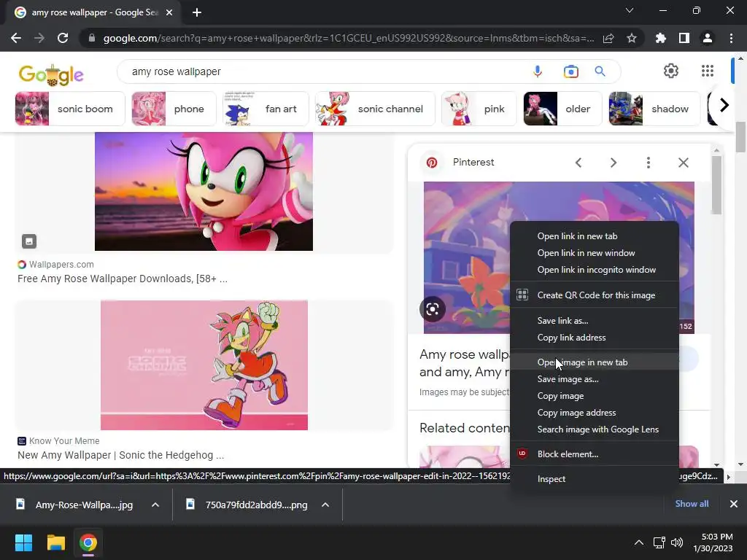Open Chrome tab search dropdown
The width and height of the screenshot is (747, 560).
tap(630, 10)
